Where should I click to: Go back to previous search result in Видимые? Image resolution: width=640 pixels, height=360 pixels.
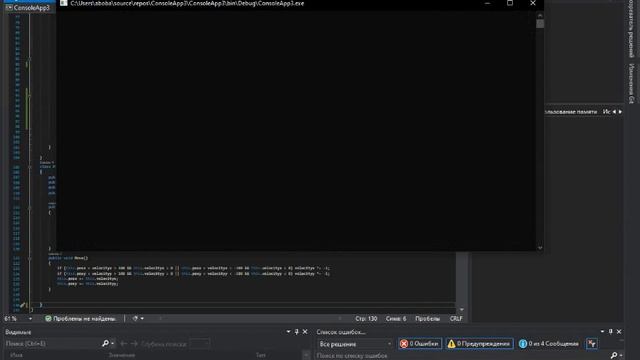[x=123, y=344]
